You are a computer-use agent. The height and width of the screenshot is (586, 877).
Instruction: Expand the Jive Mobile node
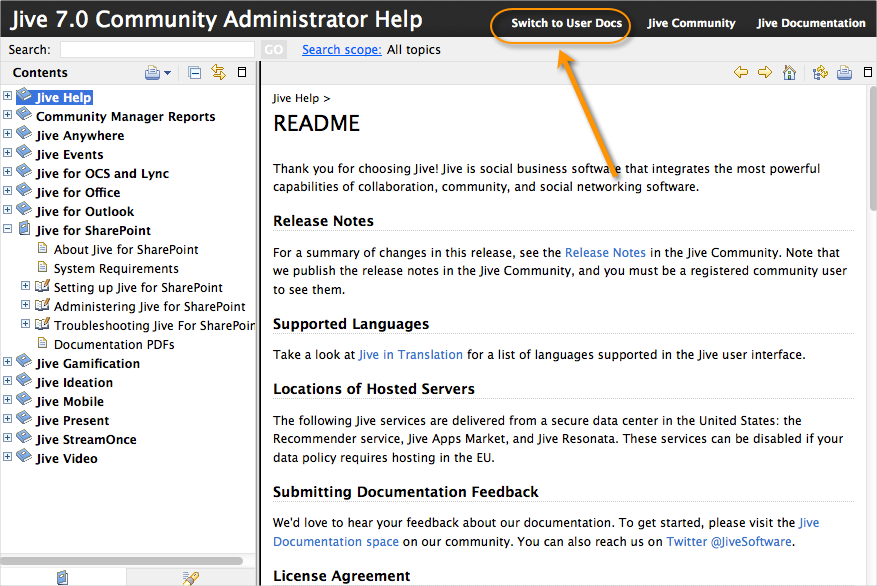pyautogui.click(x=7, y=400)
